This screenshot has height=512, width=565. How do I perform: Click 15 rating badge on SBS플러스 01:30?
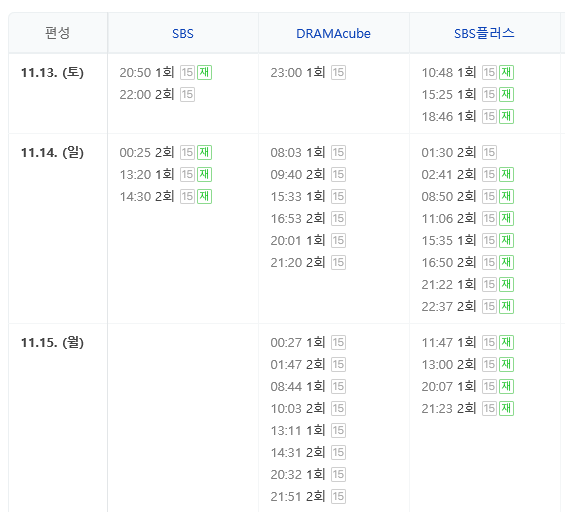point(489,152)
